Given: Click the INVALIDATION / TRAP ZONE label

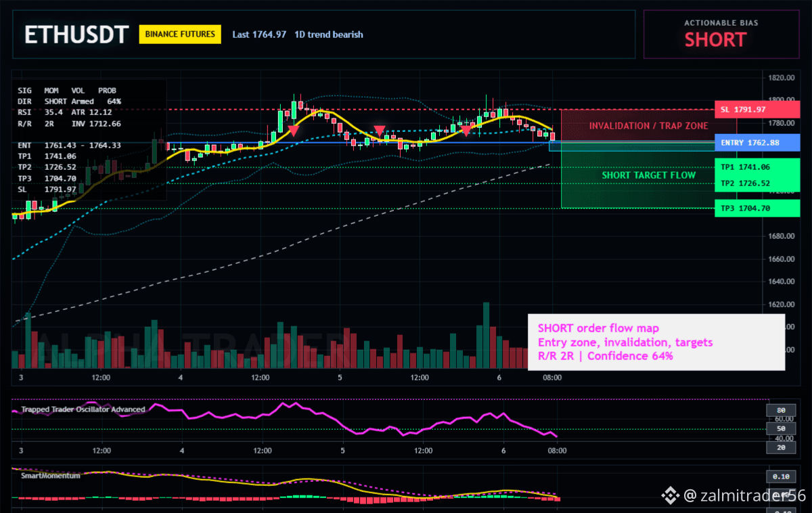Looking at the screenshot, I should [x=648, y=126].
